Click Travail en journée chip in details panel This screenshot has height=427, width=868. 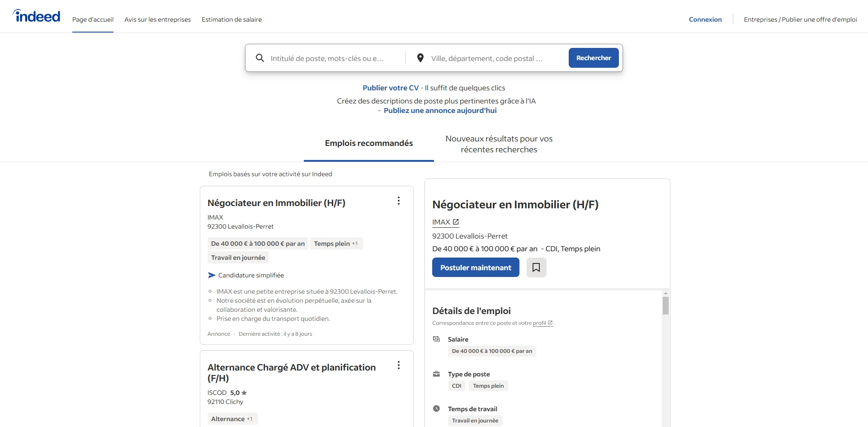pyautogui.click(x=475, y=421)
